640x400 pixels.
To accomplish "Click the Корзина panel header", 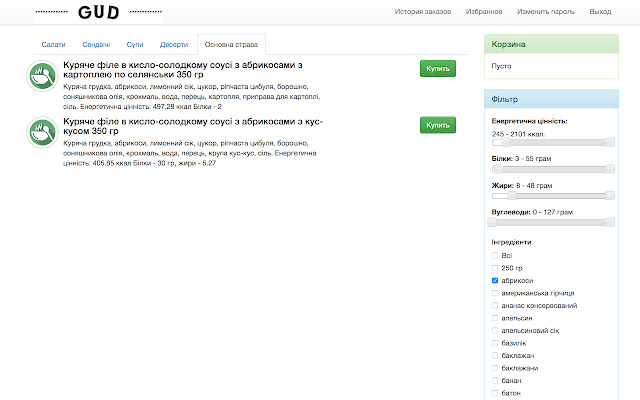I will click(x=551, y=44).
